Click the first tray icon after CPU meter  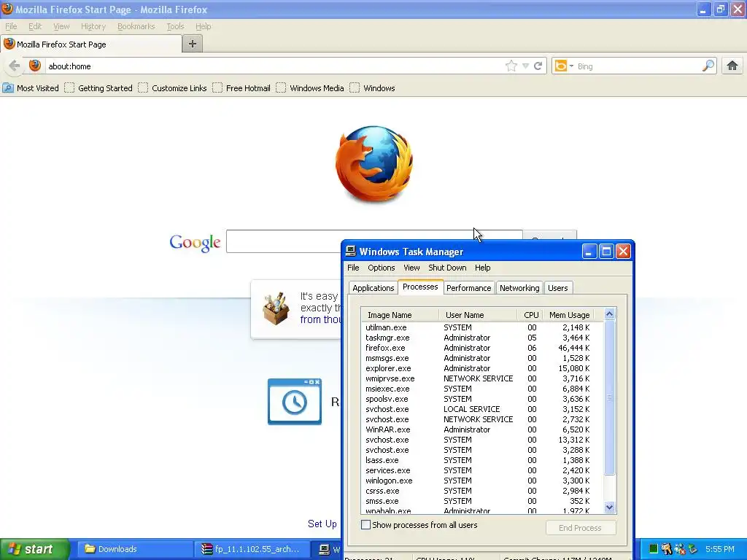(667, 549)
